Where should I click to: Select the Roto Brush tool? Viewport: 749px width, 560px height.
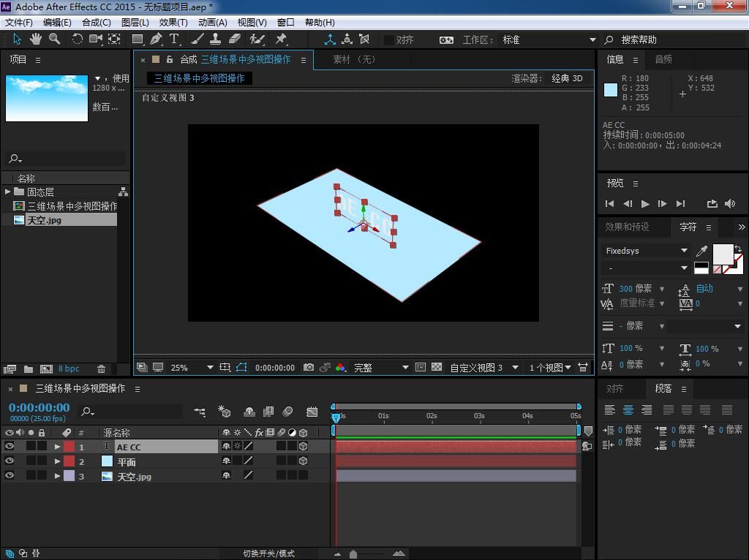(x=257, y=39)
